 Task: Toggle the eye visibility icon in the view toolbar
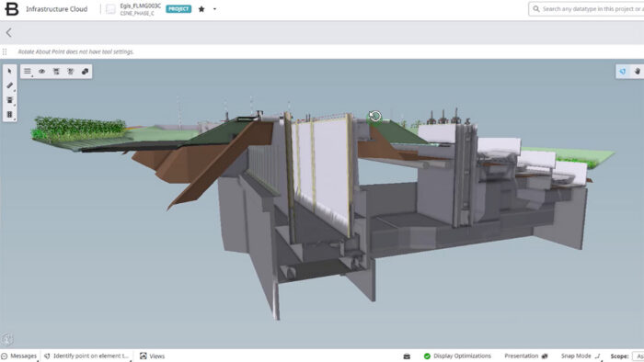coord(42,72)
